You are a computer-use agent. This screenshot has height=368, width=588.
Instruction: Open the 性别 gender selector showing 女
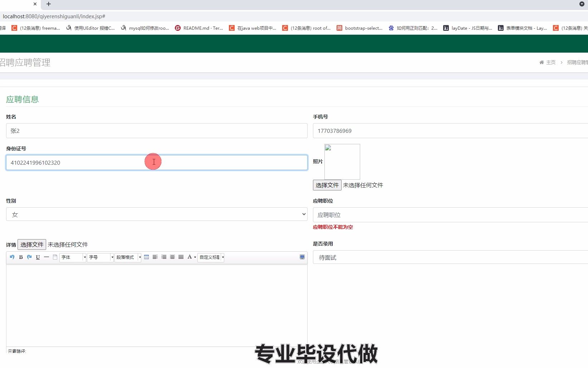(157, 214)
